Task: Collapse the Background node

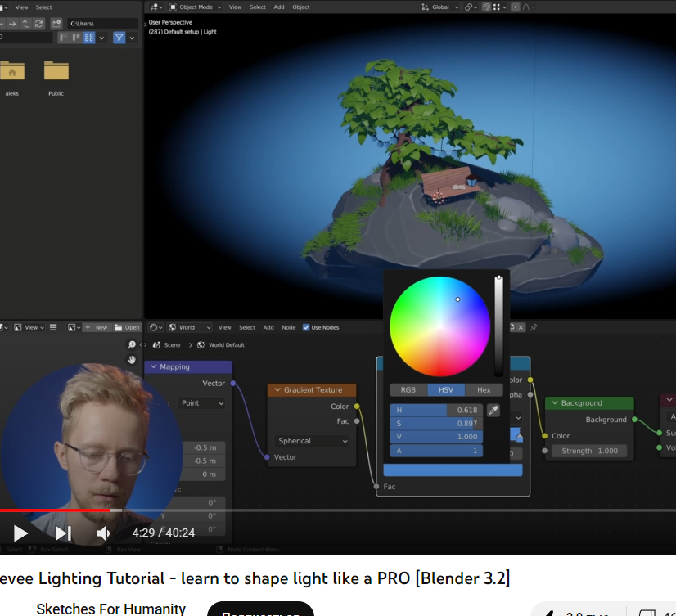Action: (555, 403)
